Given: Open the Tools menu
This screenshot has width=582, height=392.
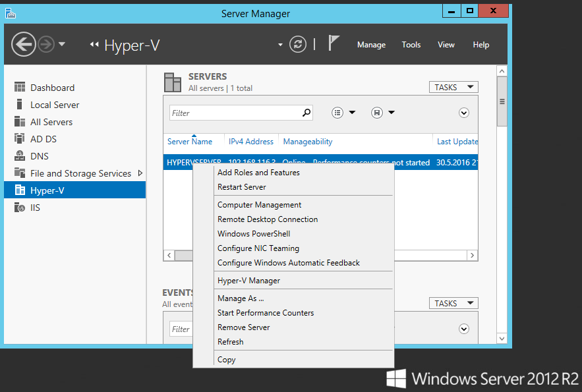Looking at the screenshot, I should [411, 45].
